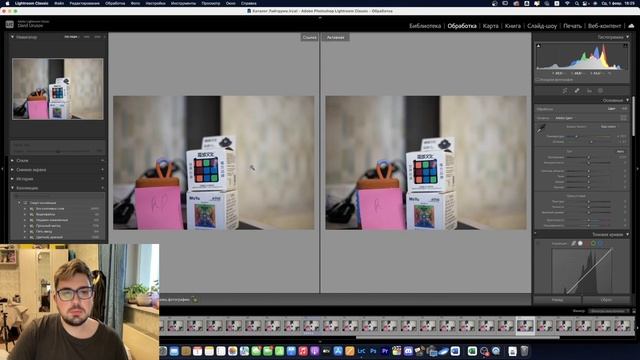This screenshot has width=640, height=360.
Task: Open the cloud sync status icon
Action: [631, 26]
